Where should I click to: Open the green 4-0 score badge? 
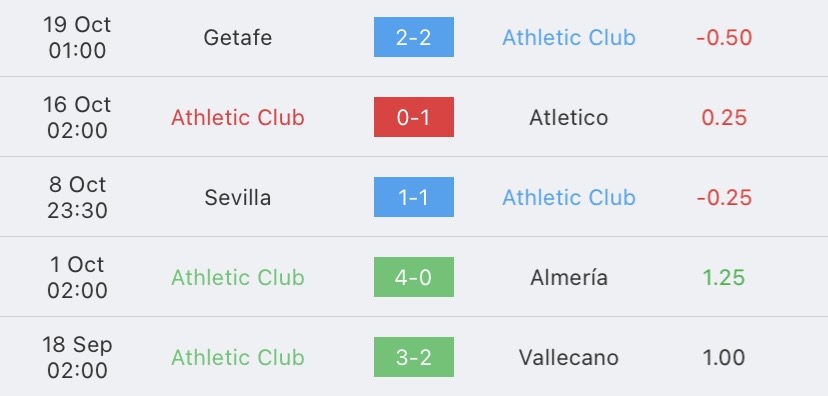(413, 277)
